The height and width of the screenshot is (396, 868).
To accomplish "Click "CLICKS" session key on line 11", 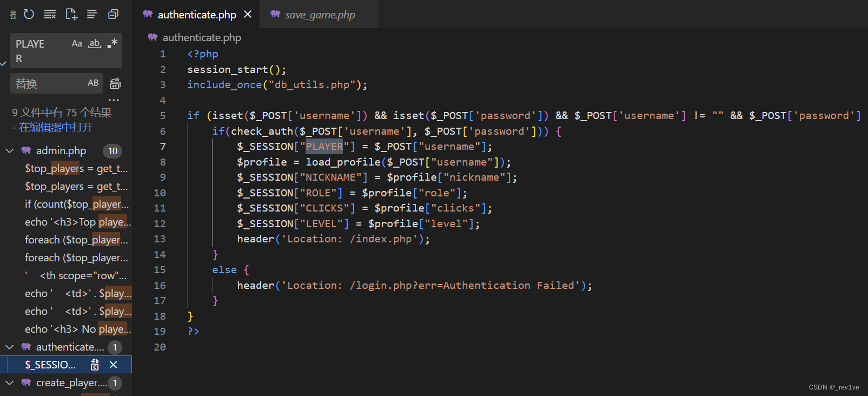I will [x=324, y=208].
